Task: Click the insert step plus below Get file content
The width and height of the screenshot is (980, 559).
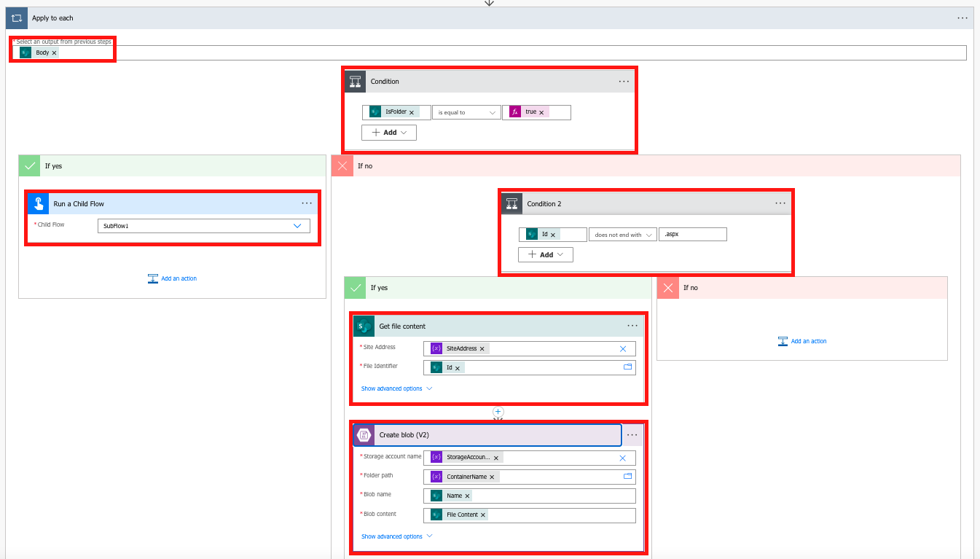Action: tap(498, 411)
